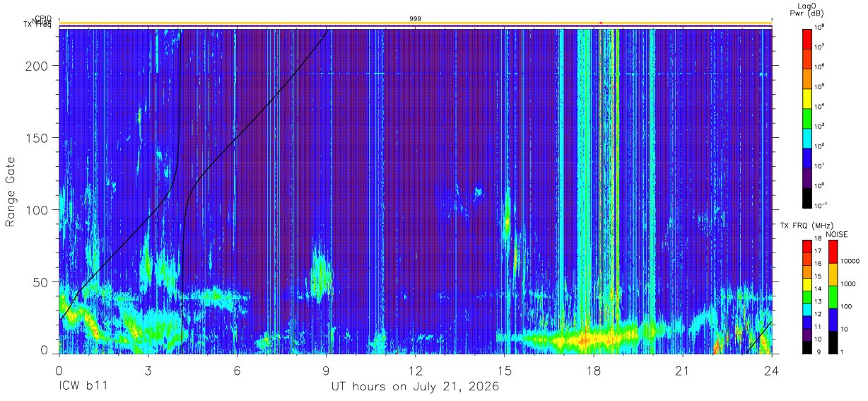Click the '21' tick on the UT hours axis
The height and width of the screenshot is (401, 868).
click(683, 371)
